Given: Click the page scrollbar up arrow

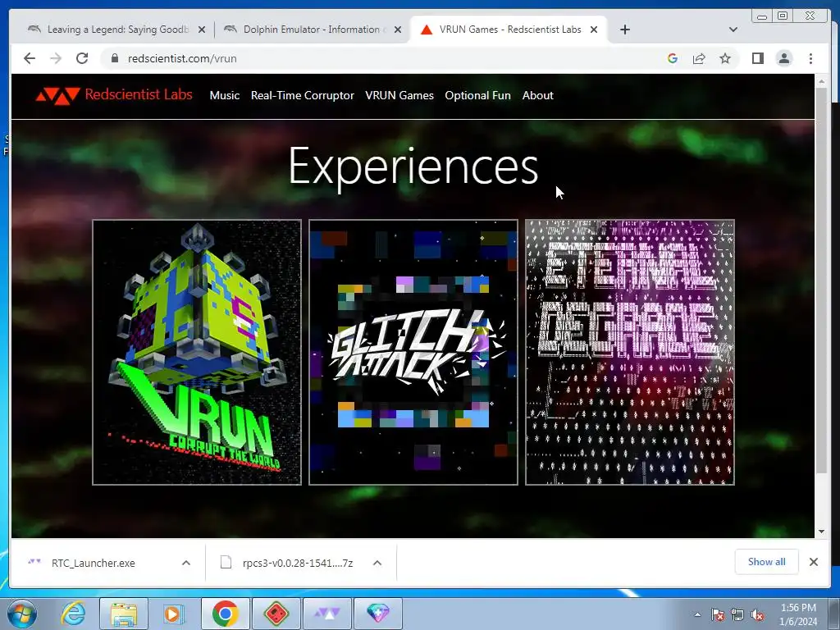Looking at the screenshot, I should (821, 81).
